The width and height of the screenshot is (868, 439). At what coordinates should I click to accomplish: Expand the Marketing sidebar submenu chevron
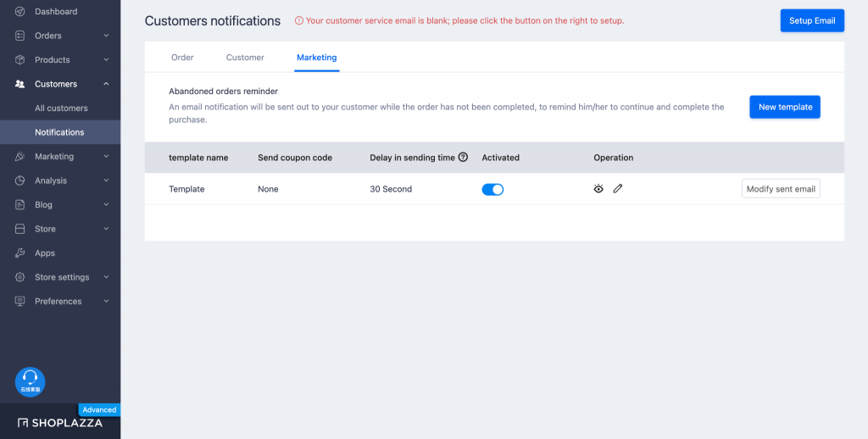point(106,157)
